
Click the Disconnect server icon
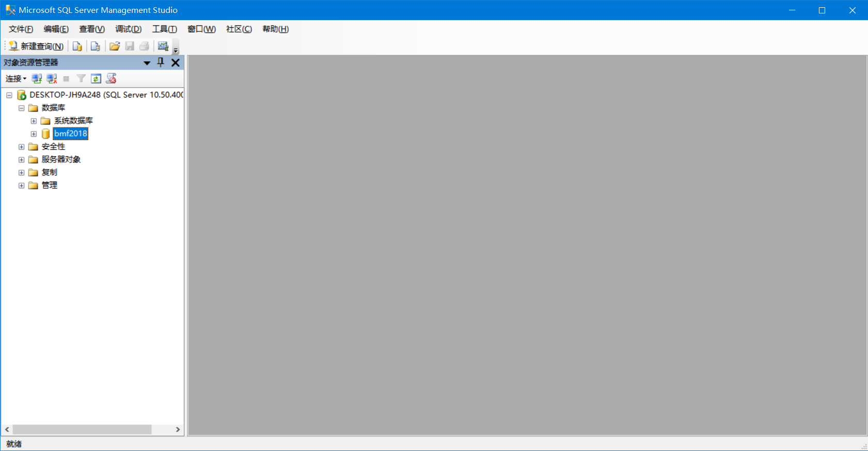(52, 78)
